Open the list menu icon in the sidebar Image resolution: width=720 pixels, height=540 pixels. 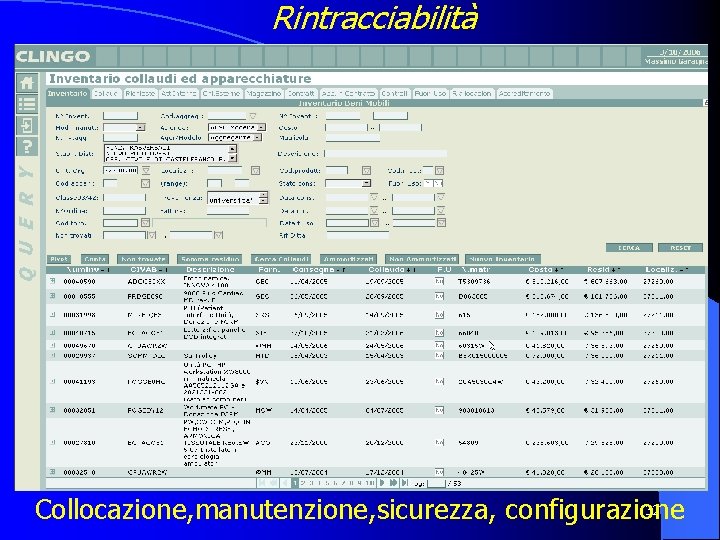pos(27,104)
